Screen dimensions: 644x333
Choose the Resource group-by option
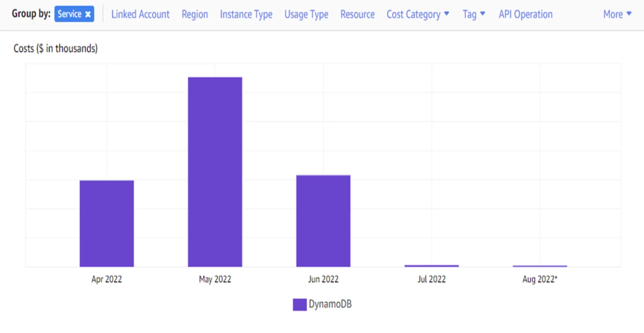[x=357, y=14]
